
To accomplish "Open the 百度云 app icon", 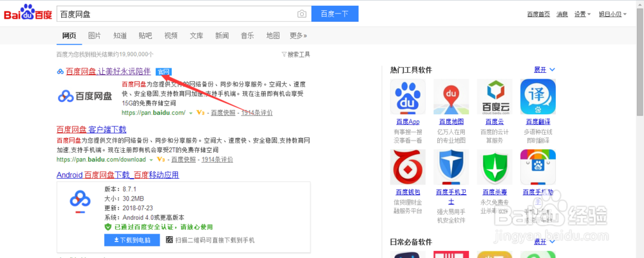I will [495, 97].
